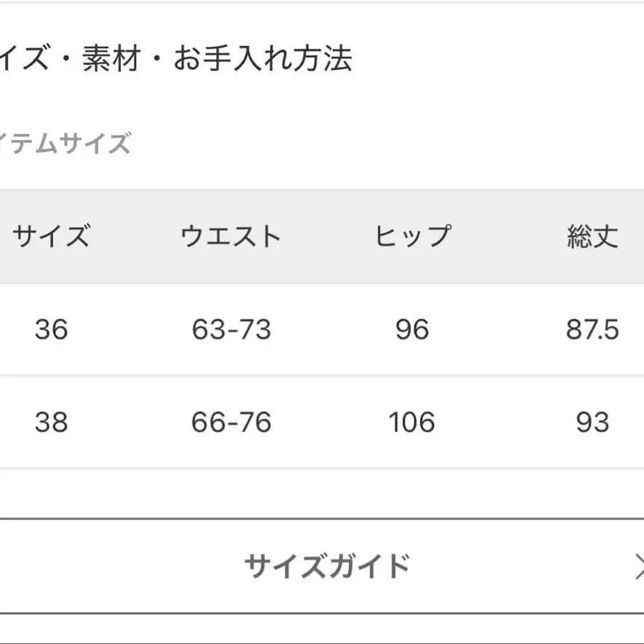644x644 pixels.
Task: Click the 66-76 waist measurement cell
Action: pos(232,421)
